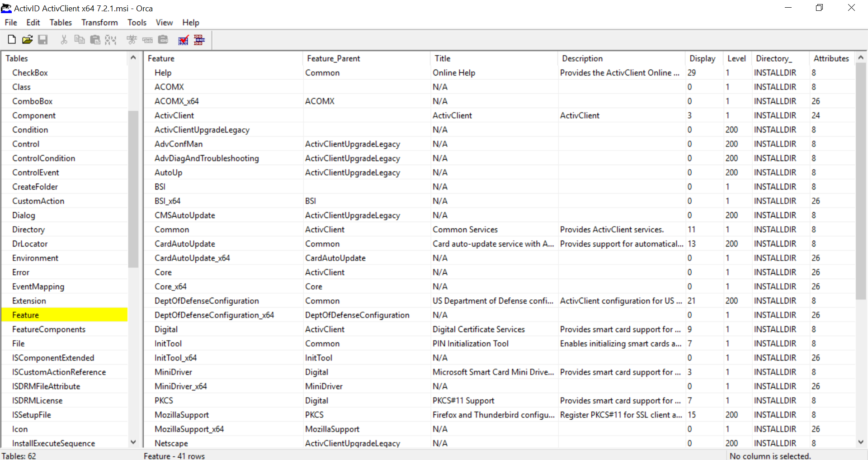Click the Title column header
Image resolution: width=868 pixels, height=460 pixels.
(443, 58)
